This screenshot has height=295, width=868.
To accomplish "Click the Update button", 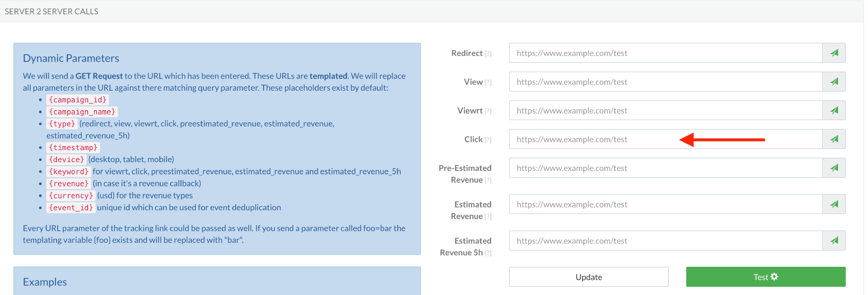I will click(589, 277).
